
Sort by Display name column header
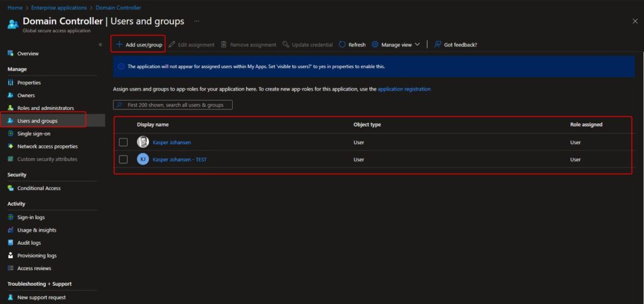(x=153, y=125)
